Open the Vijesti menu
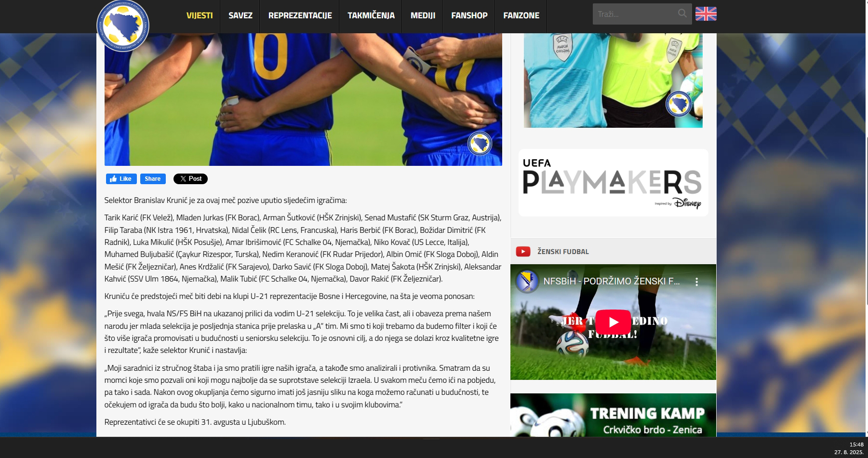 (200, 15)
